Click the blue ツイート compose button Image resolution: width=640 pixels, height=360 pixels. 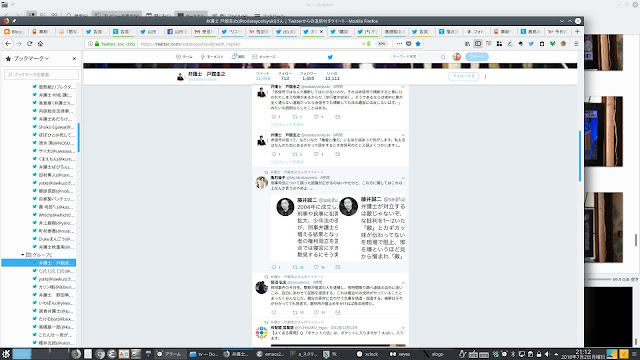pos(477,57)
